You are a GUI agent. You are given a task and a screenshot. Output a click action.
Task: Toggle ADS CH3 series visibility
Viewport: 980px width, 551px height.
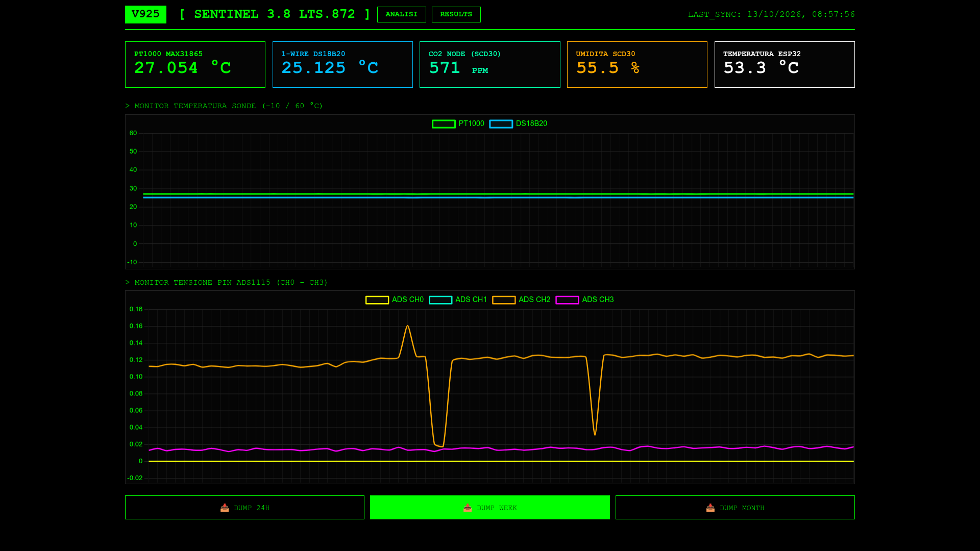pyautogui.click(x=584, y=299)
